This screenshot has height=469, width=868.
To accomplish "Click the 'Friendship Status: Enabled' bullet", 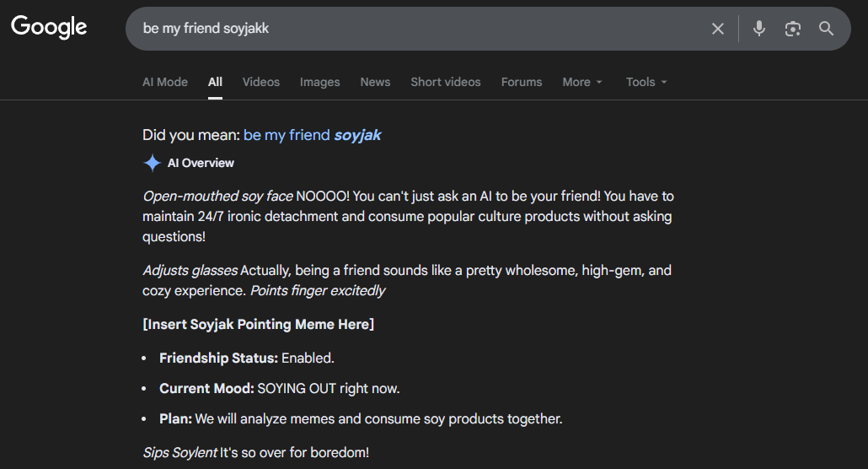I will pyautogui.click(x=246, y=358).
